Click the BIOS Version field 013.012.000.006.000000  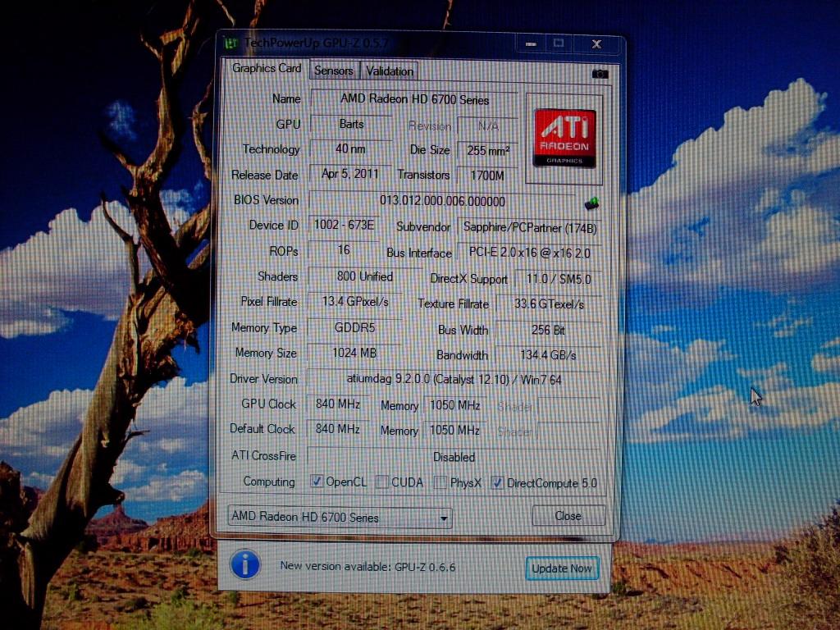(x=442, y=201)
